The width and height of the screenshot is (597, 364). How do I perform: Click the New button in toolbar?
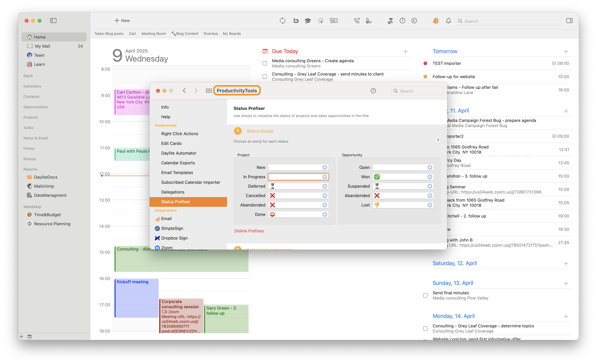pos(122,21)
